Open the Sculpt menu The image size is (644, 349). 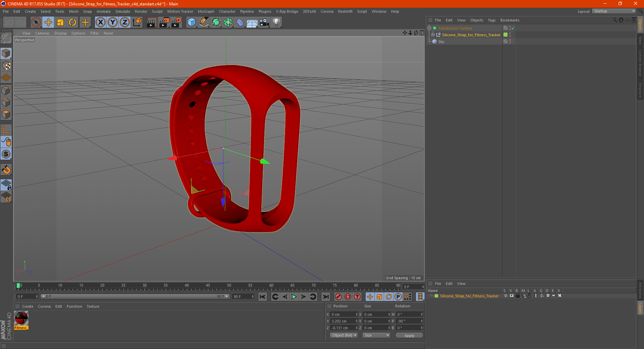157,11
